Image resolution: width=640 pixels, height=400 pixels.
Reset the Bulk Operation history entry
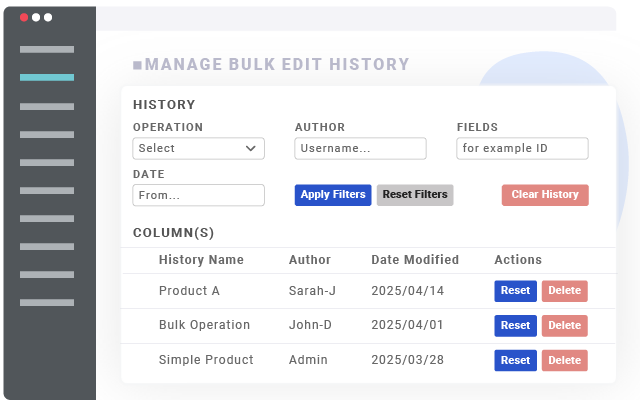click(x=515, y=326)
